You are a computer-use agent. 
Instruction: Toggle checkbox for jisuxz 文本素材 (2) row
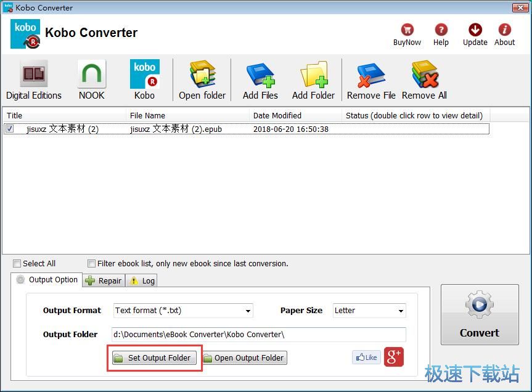click(x=10, y=129)
